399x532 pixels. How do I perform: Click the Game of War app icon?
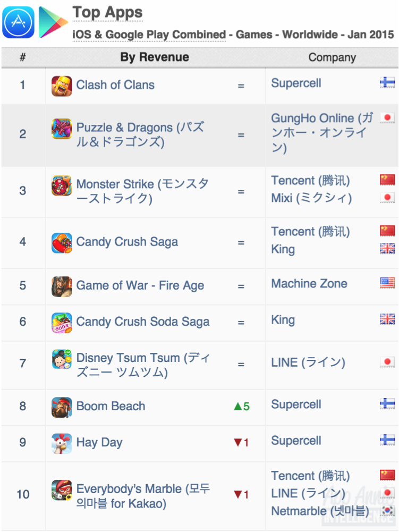[62, 286]
